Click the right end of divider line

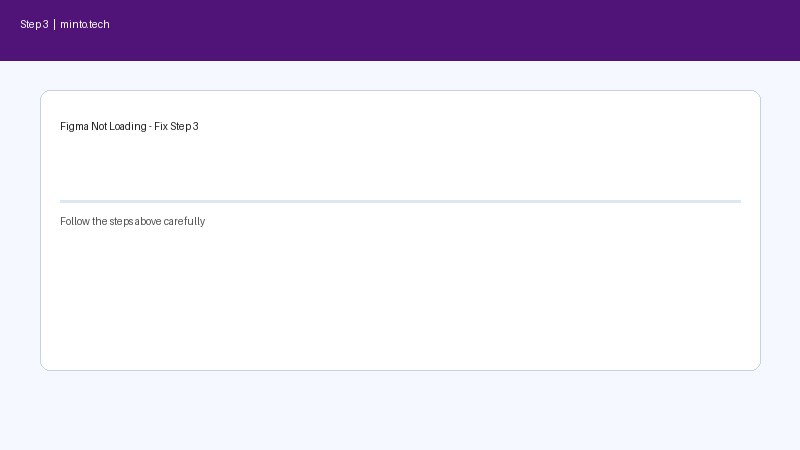(x=735, y=201)
